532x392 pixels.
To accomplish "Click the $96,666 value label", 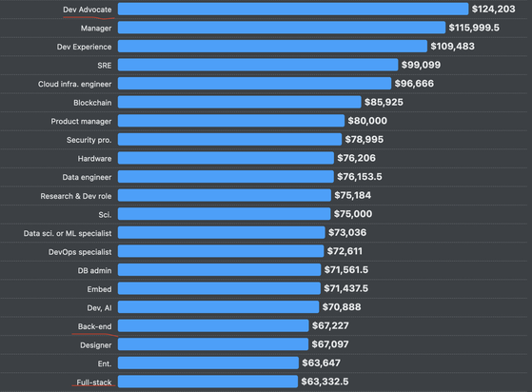I will [414, 84].
